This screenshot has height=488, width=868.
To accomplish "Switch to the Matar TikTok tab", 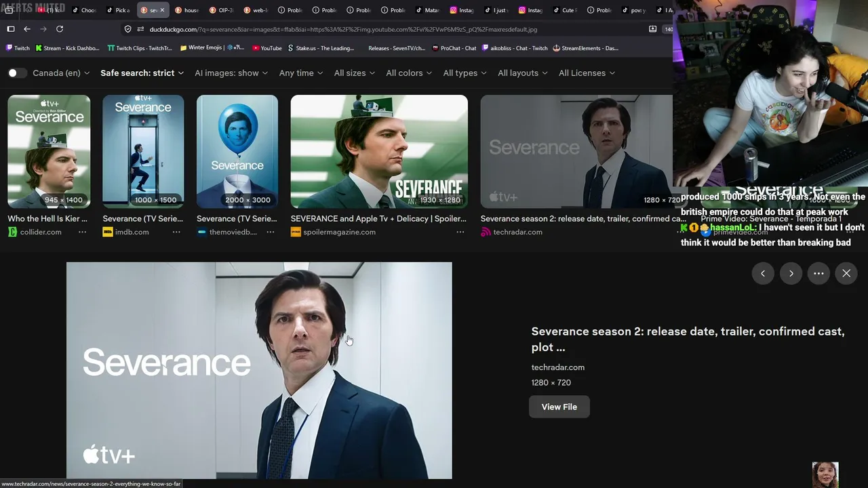I will (x=428, y=10).
